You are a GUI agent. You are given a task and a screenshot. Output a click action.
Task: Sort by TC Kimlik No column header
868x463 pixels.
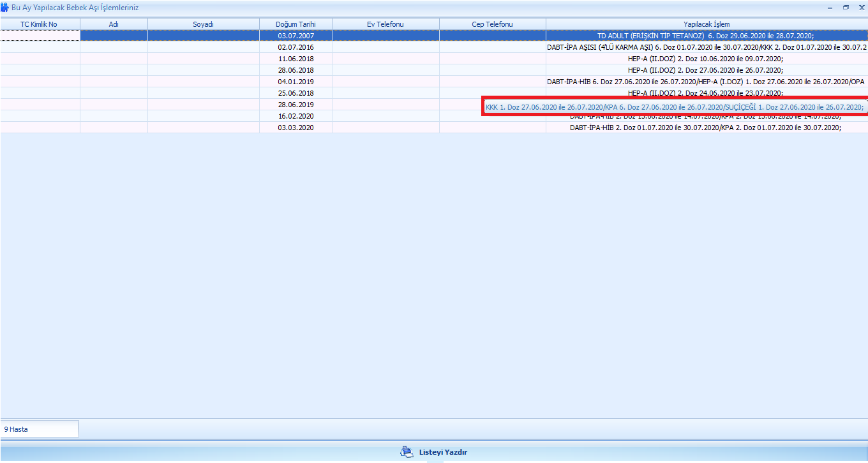click(40, 24)
